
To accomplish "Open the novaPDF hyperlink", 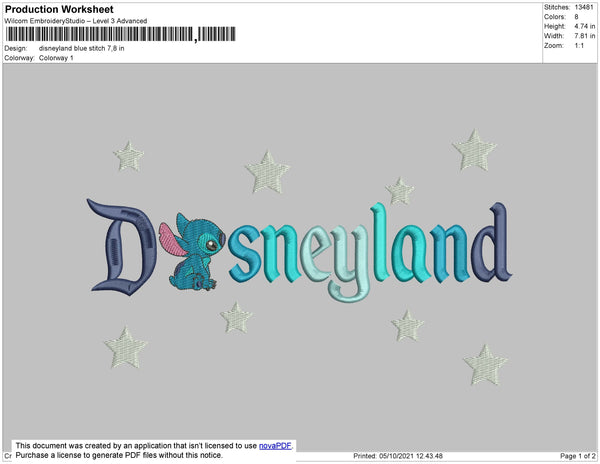I will [x=275, y=446].
